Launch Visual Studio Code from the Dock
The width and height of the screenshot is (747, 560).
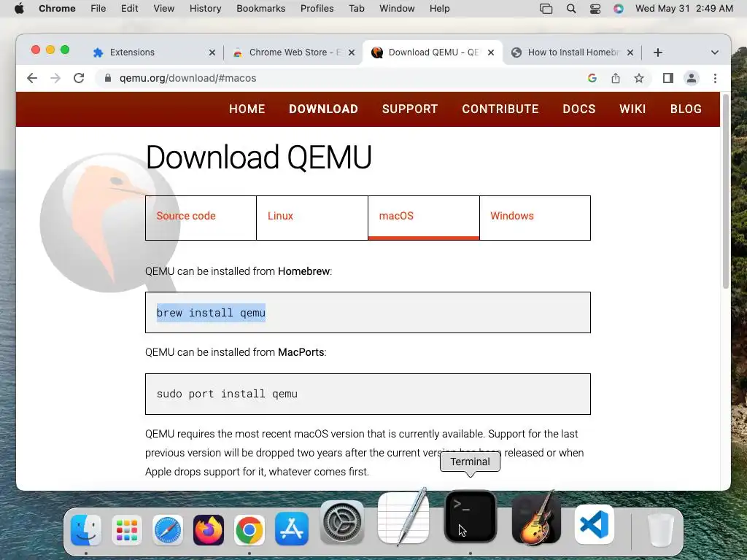click(594, 524)
